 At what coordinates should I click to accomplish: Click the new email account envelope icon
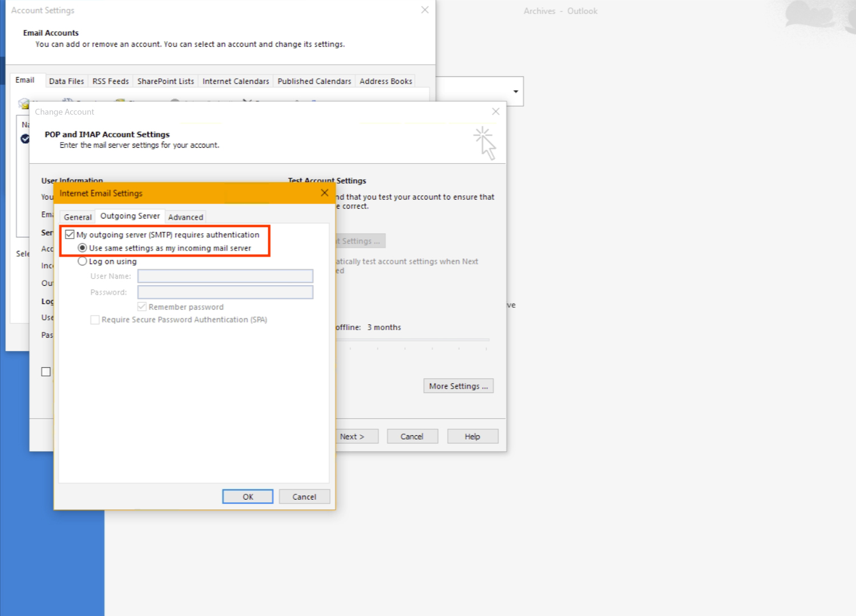pyautogui.click(x=23, y=103)
